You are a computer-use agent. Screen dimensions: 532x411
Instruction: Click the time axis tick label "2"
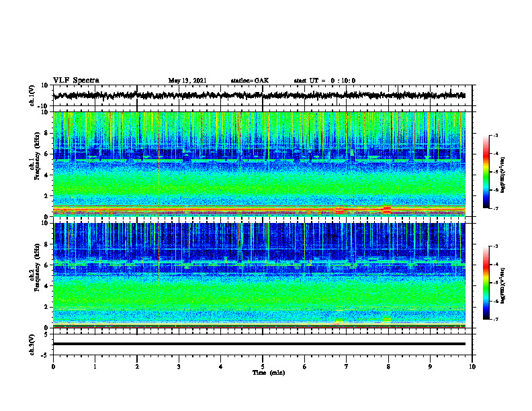tap(137, 367)
